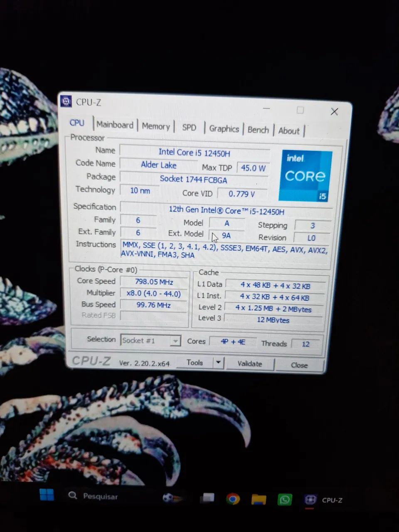
Task: Click the Core VID value 0.779 V
Action: 241,194
